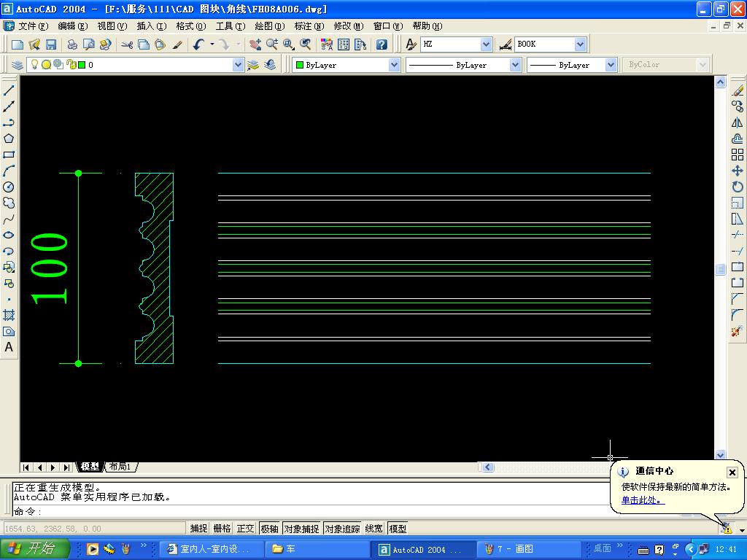Click the Rotate tool
Image resolution: width=747 pixels, height=560 pixels.
[738, 187]
